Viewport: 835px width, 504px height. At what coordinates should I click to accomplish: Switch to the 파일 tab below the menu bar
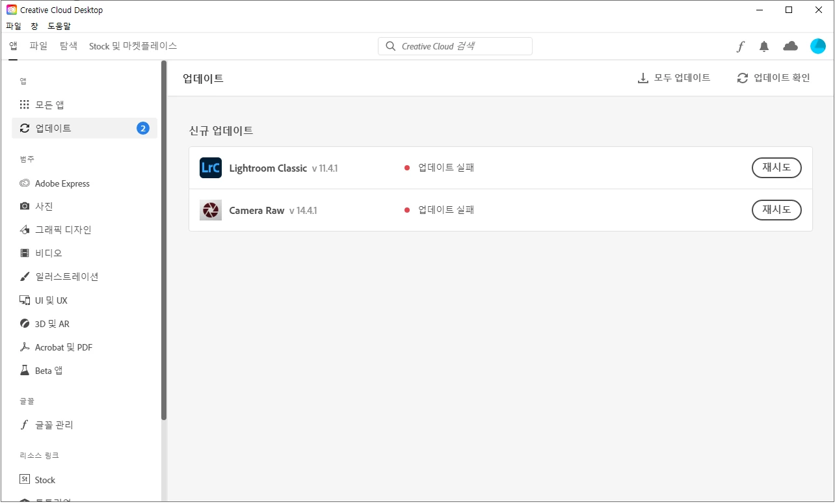tap(38, 46)
